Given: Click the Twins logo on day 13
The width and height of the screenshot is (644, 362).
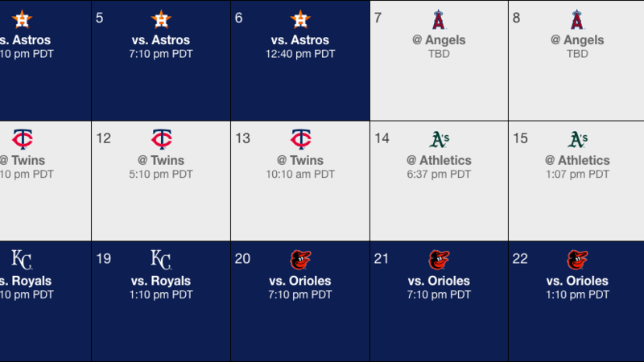Looking at the screenshot, I should coord(300,139).
